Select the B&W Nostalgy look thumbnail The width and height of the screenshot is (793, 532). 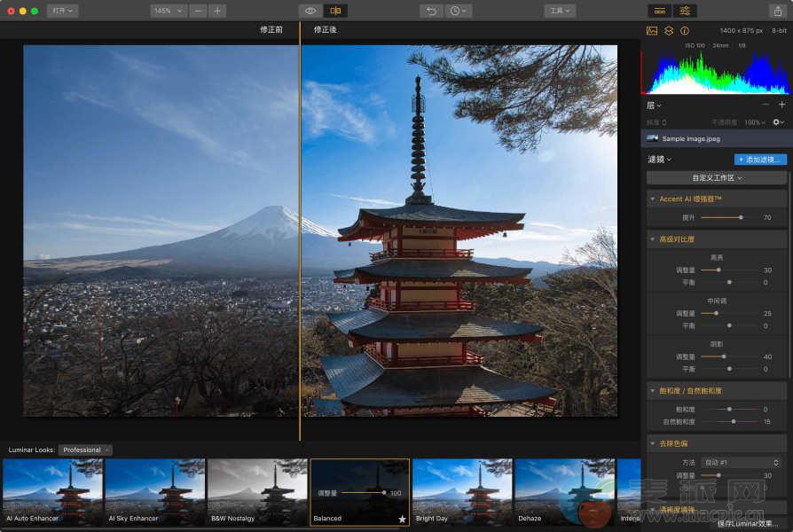pos(257,490)
